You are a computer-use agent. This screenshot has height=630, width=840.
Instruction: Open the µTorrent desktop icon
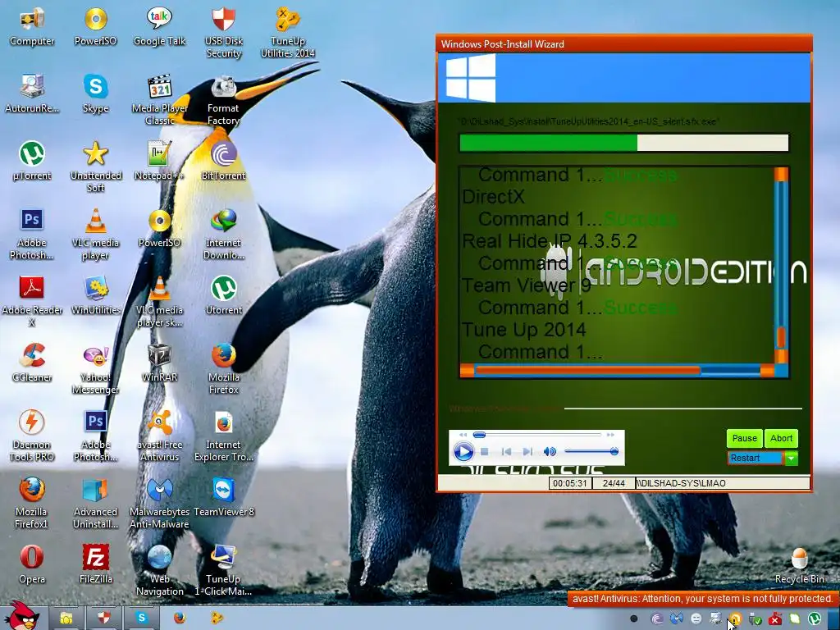click(32, 161)
